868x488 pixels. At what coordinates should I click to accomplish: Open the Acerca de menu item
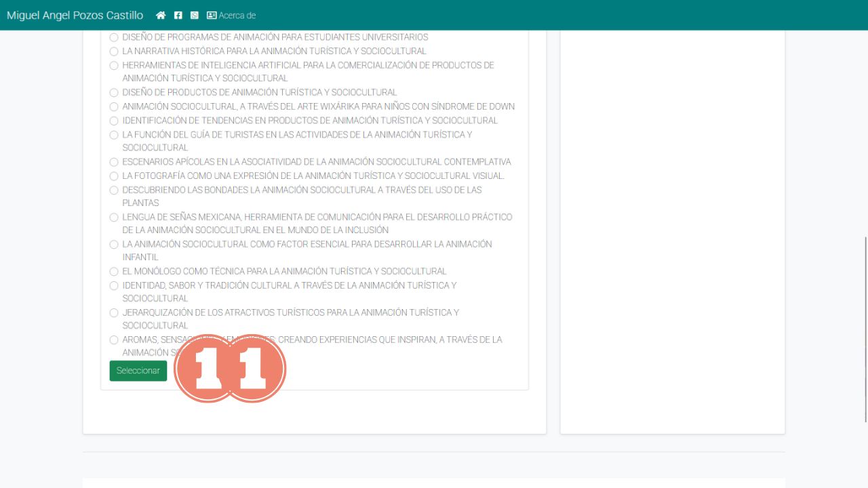tap(237, 16)
